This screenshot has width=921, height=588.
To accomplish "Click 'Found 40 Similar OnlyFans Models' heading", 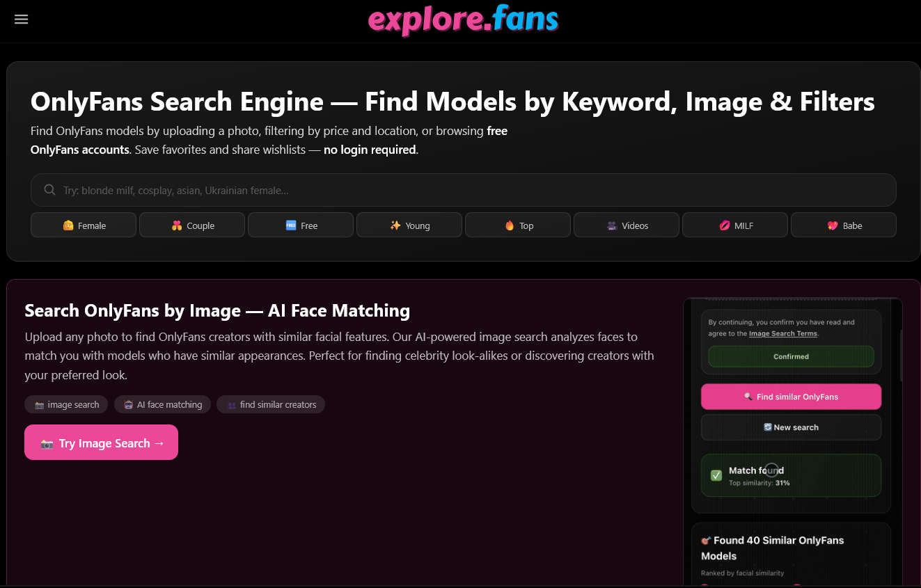I will coord(773,548).
